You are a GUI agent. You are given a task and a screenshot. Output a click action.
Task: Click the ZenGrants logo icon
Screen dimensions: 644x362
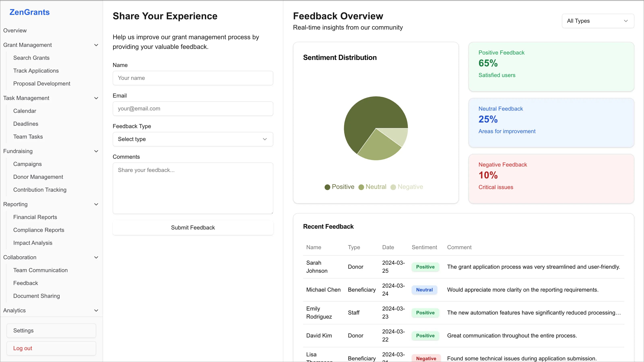(30, 12)
